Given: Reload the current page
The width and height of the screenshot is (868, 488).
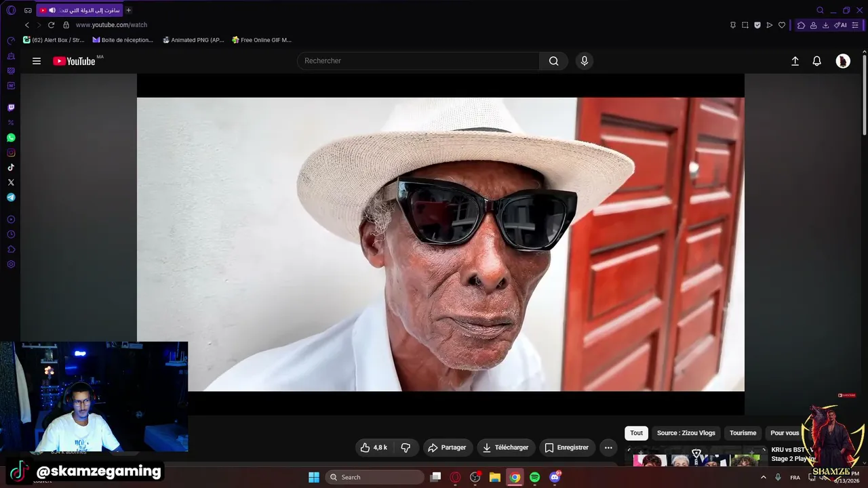Looking at the screenshot, I should pyautogui.click(x=51, y=25).
